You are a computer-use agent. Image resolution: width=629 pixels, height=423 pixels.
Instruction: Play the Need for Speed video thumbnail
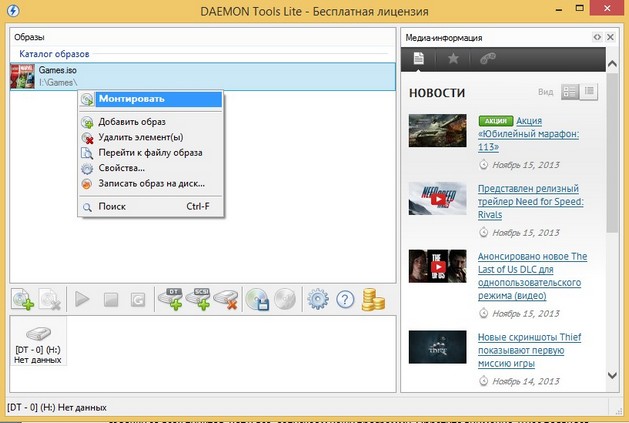click(x=438, y=199)
